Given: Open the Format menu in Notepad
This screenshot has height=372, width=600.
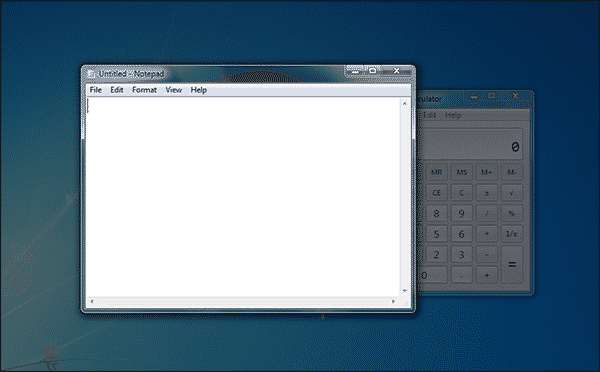Looking at the screenshot, I should point(144,90).
